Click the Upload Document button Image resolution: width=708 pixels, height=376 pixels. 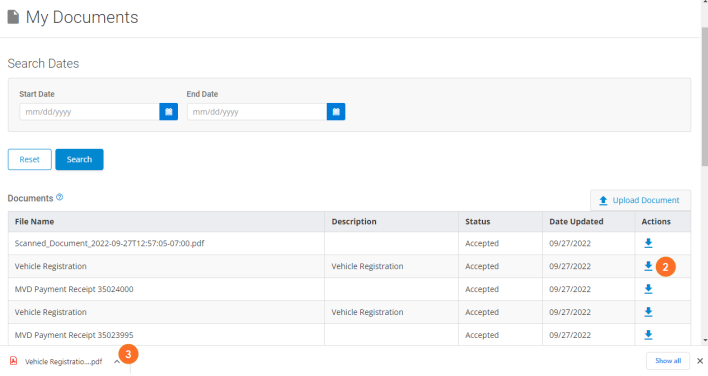[640, 200]
